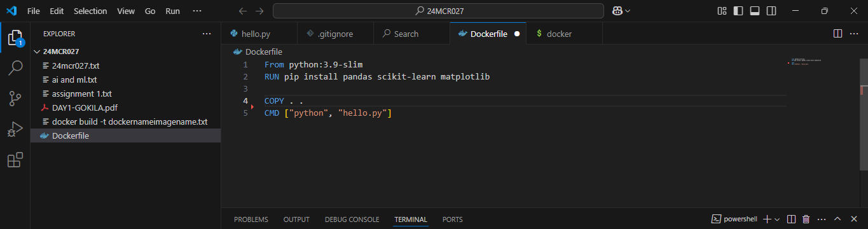Open the PROBLEMS panel tab
Screen dimensions: 868x229
coord(251,219)
